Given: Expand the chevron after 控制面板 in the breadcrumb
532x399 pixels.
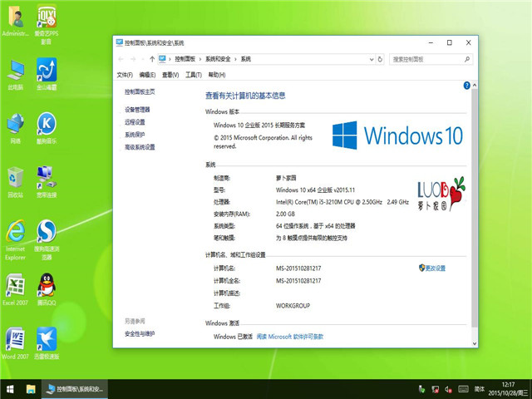Looking at the screenshot, I should point(200,59).
